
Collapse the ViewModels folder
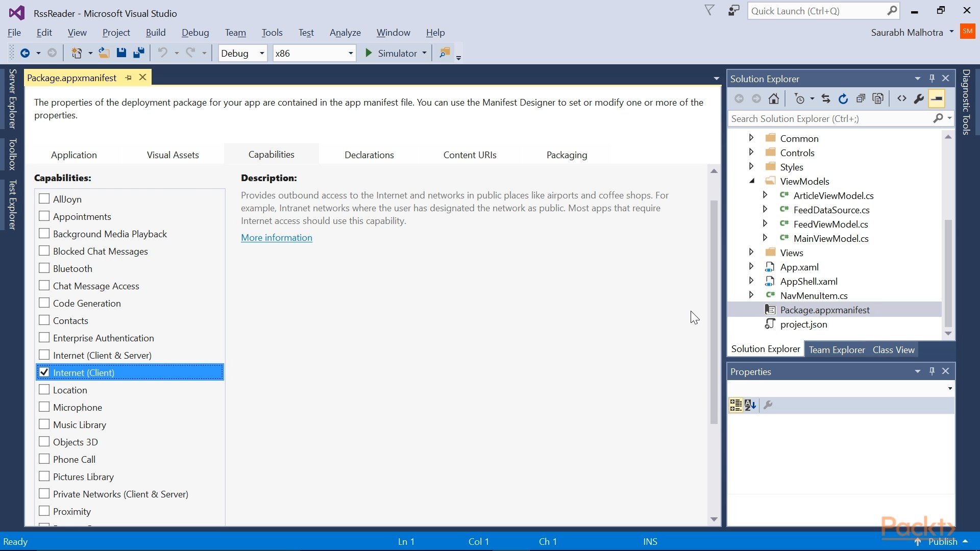[752, 181]
